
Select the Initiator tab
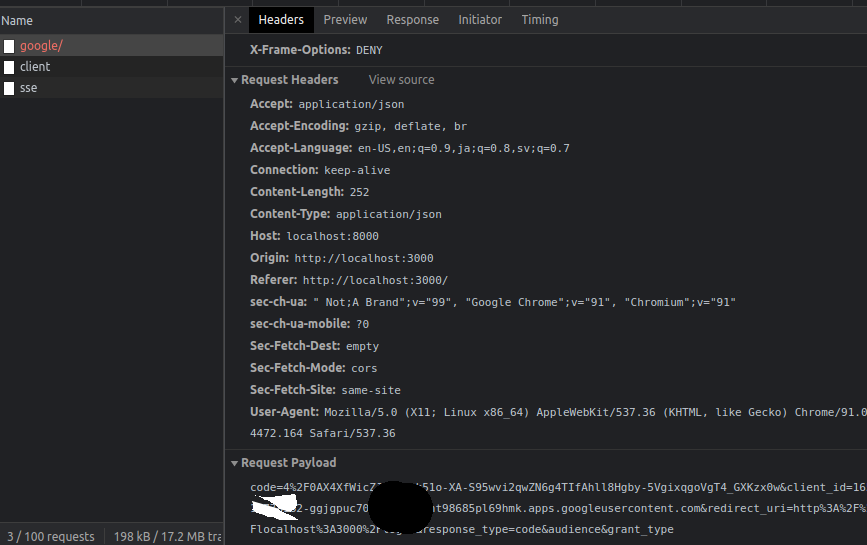(480, 20)
